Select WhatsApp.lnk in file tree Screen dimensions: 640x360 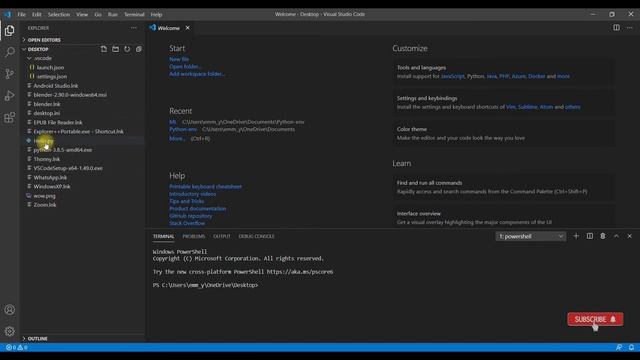50,178
